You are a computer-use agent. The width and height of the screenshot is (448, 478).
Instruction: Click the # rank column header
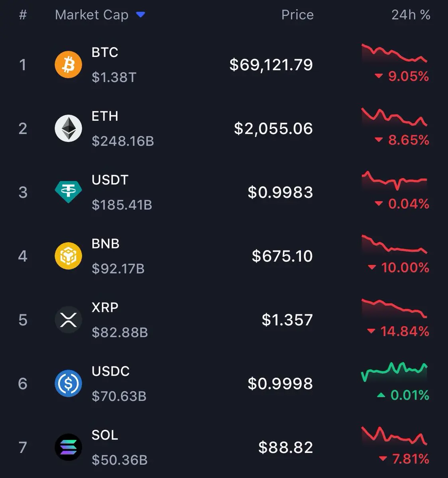point(23,15)
